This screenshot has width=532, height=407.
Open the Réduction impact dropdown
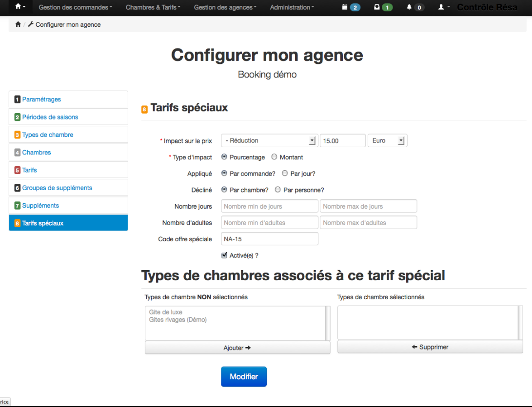pos(269,140)
